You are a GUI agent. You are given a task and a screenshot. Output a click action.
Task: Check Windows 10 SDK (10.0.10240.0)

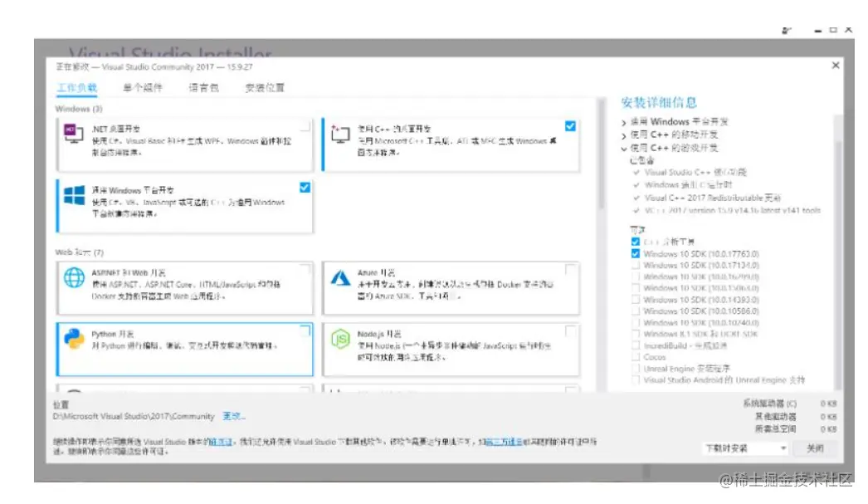[636, 322]
